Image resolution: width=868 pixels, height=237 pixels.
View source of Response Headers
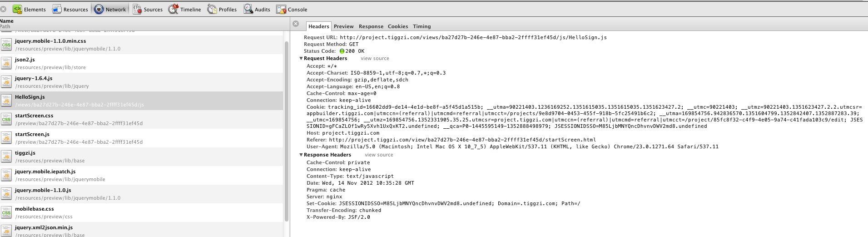[x=379, y=155]
